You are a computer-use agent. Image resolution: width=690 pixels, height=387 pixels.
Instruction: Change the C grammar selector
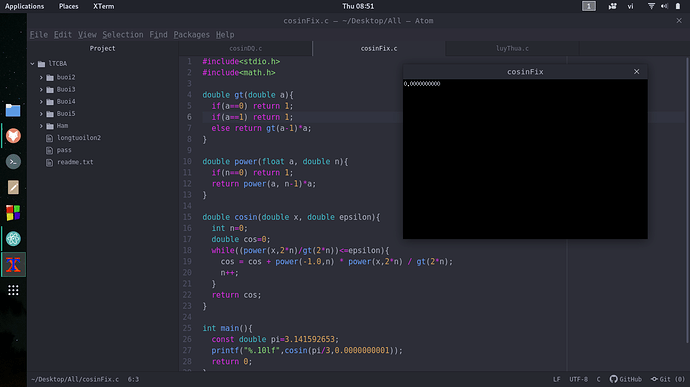click(598, 379)
